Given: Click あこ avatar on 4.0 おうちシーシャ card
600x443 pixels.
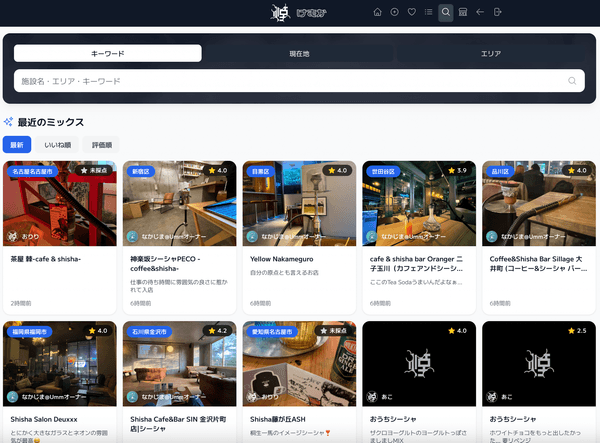Looking at the screenshot, I should [372, 397].
